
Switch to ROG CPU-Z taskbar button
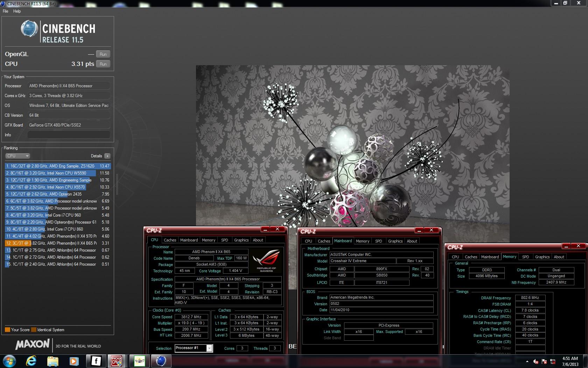point(117,361)
